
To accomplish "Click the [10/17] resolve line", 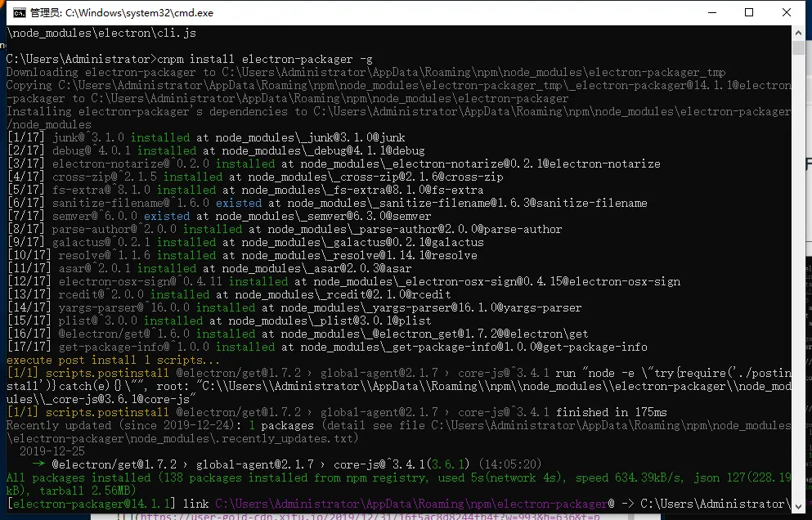I will coord(242,255).
